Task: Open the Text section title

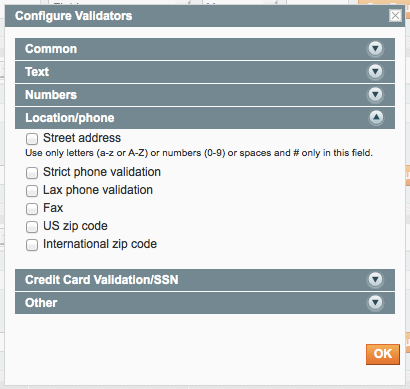Action: [x=37, y=72]
